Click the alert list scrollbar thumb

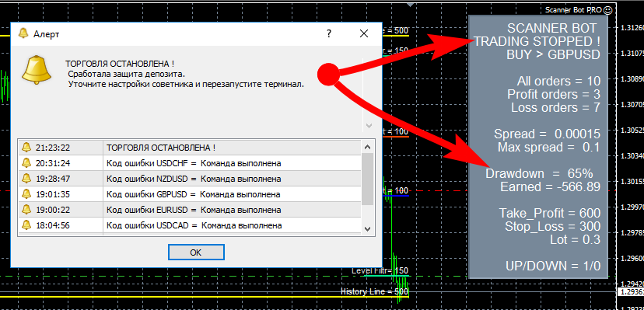click(368, 179)
